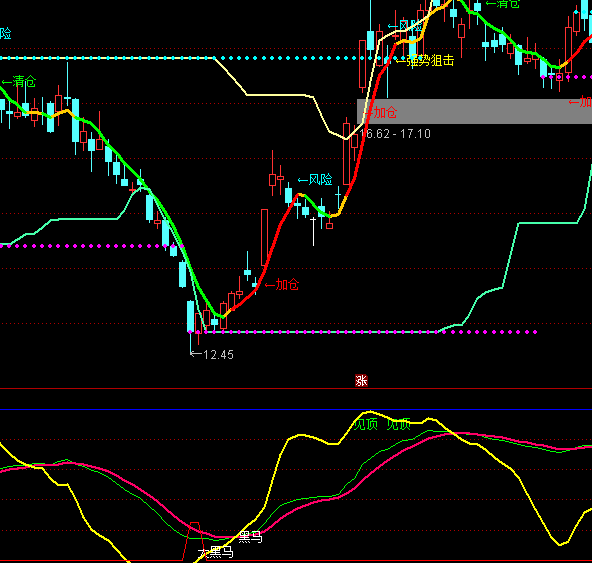592x563 pixels.
Task: Select the yellow 强势狙击 signal label
Action: (x=430, y=60)
